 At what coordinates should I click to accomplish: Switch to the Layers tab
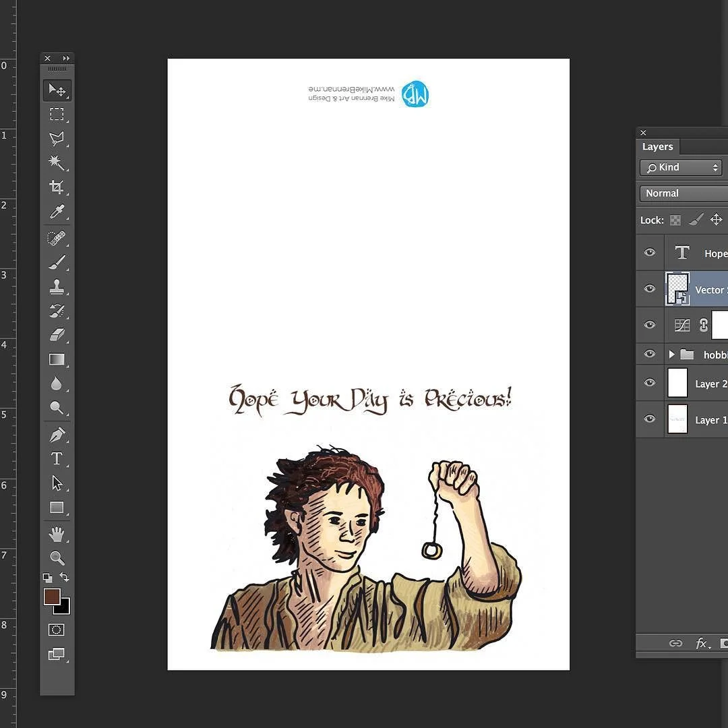(657, 147)
